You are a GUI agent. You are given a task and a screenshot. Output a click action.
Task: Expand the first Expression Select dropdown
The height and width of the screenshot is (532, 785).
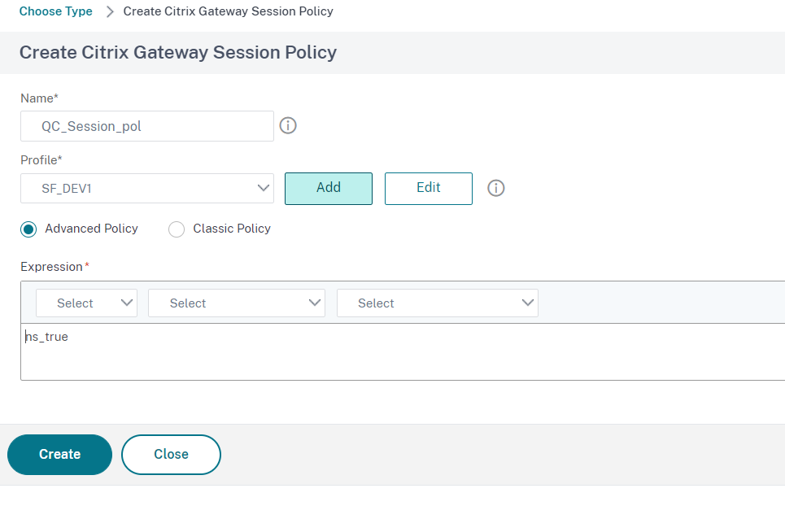coord(86,303)
